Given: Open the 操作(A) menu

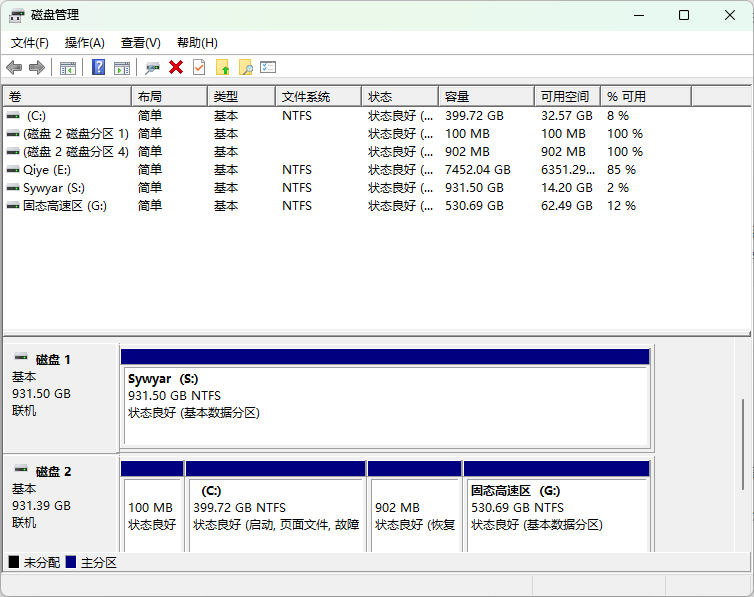Looking at the screenshot, I should click(85, 43).
